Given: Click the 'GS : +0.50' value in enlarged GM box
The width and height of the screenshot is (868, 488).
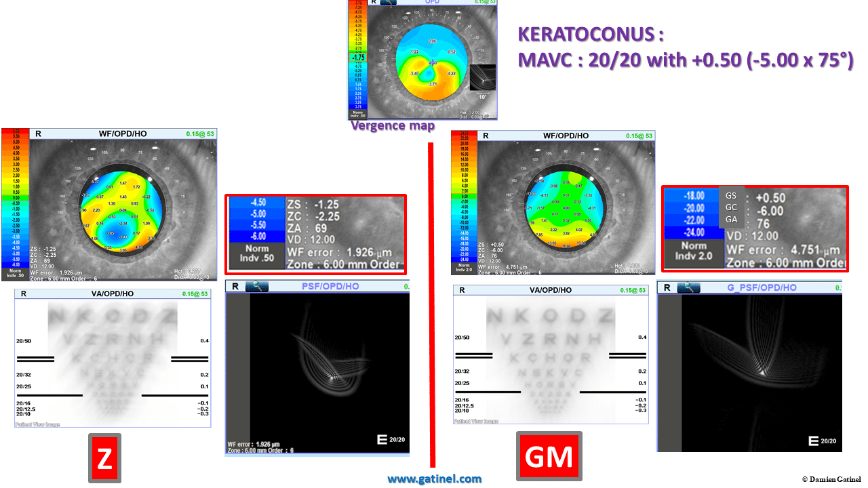Looking at the screenshot, I should pos(755,197).
